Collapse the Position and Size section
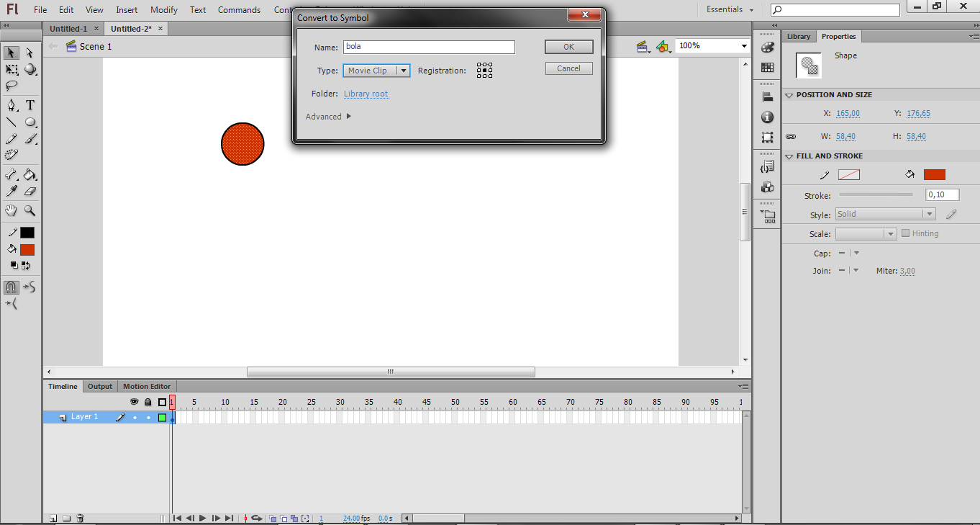The width and height of the screenshot is (980, 525). 789,95
